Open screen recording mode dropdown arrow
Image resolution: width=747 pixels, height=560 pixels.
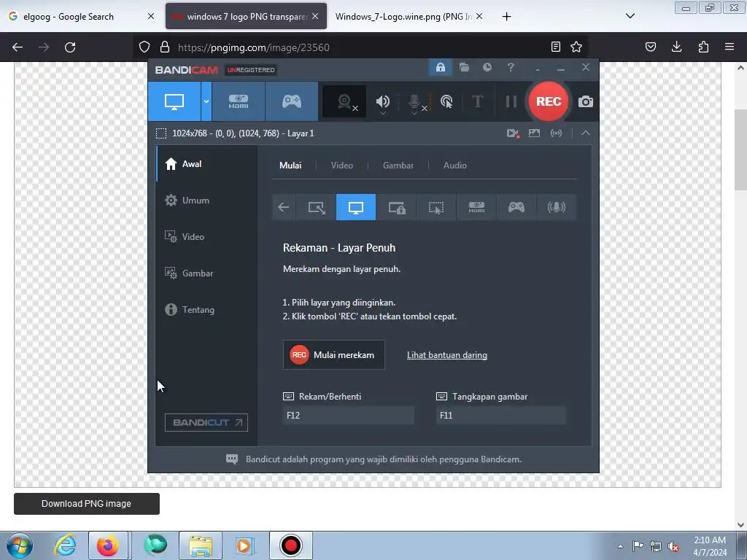(x=206, y=101)
